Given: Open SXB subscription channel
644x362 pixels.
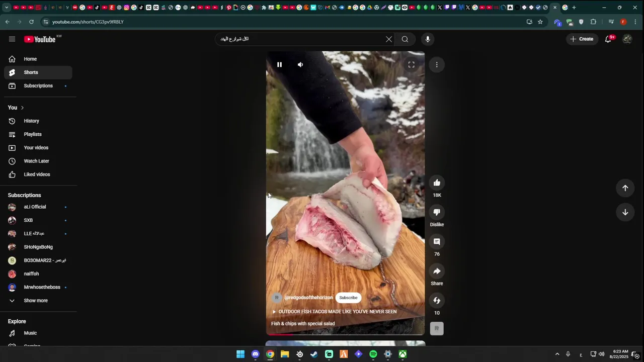Looking at the screenshot, I should (38, 220).
